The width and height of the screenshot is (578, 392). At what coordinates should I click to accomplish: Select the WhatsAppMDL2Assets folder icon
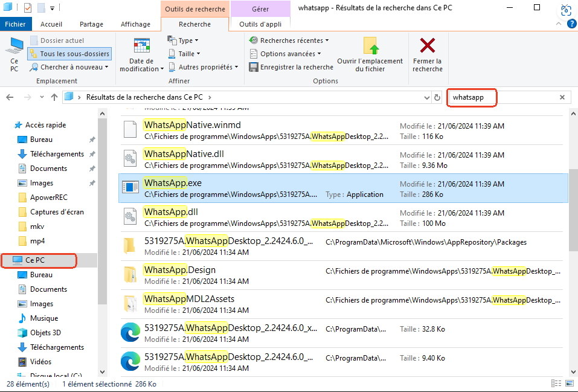[130, 304]
